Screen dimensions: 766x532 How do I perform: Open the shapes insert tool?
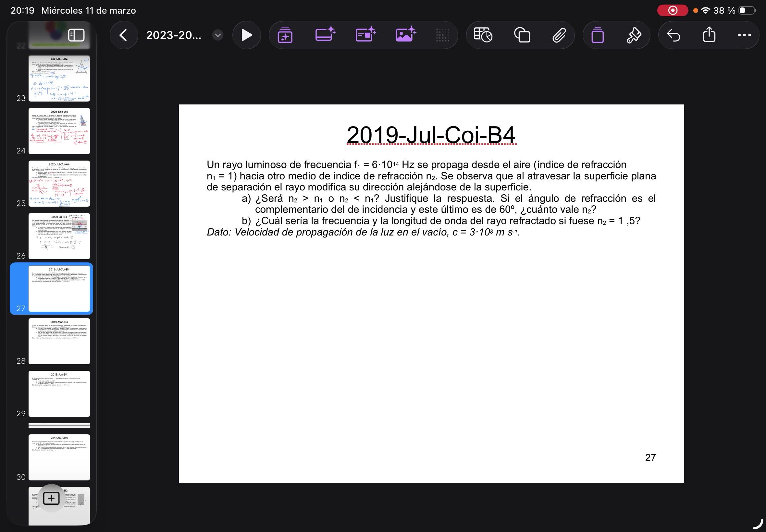[x=522, y=35]
